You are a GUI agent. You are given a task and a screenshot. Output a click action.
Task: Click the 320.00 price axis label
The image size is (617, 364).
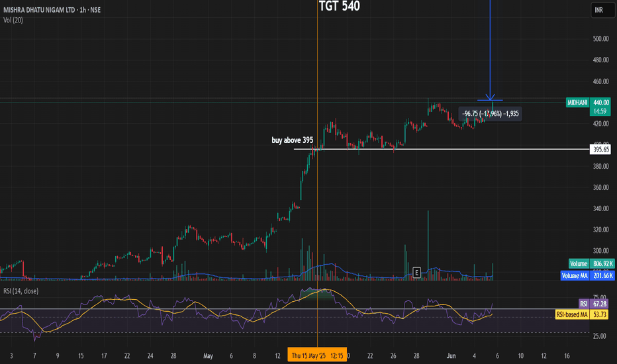600,230
